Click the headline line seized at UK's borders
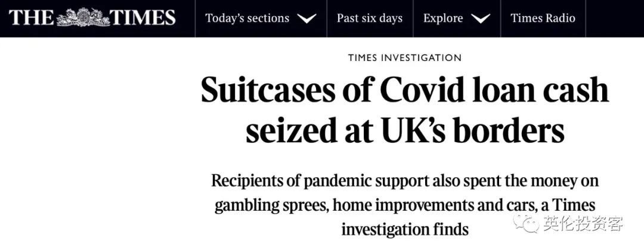This screenshot has width=644, height=252. 404,131
